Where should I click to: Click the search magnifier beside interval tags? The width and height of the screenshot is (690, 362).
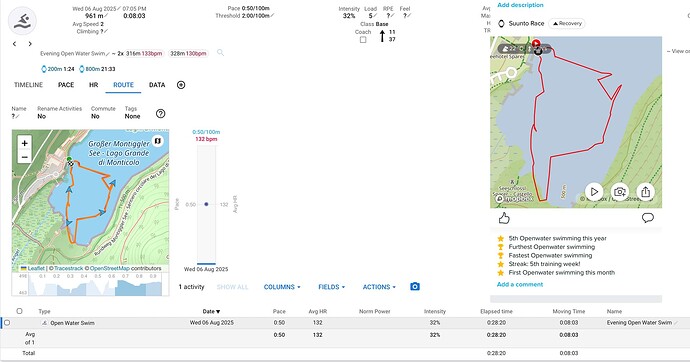(x=220, y=53)
